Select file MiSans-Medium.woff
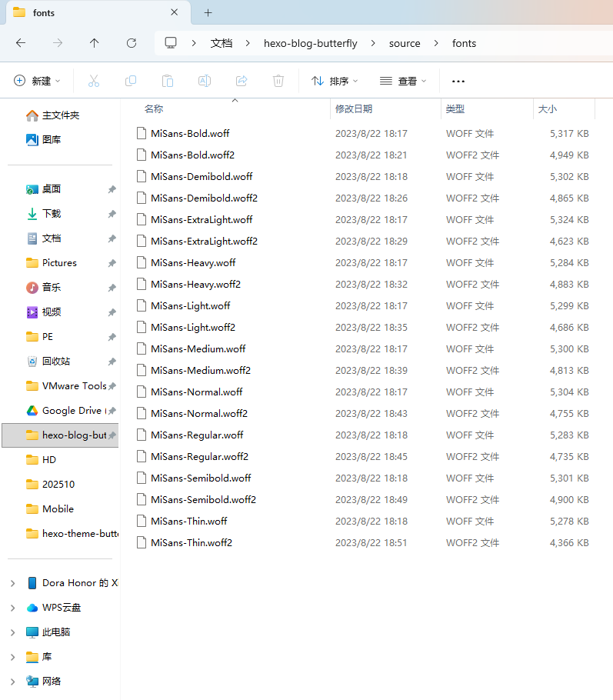 (x=198, y=348)
